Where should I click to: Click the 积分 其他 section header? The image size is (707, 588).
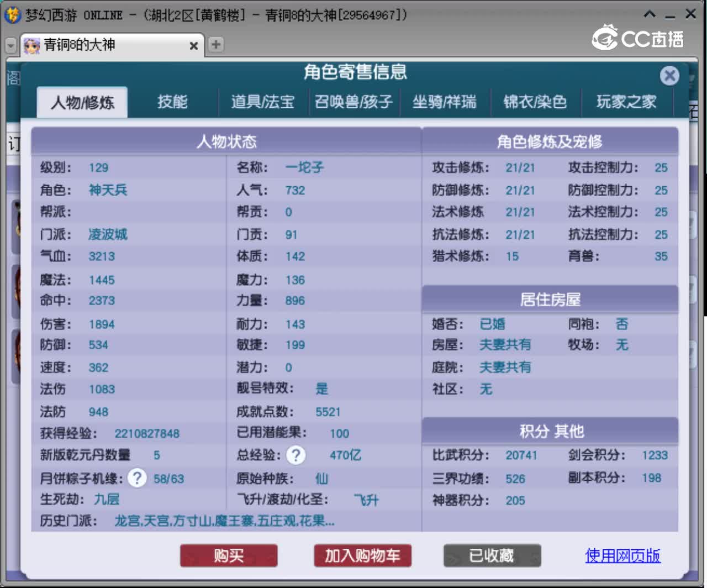click(x=550, y=431)
